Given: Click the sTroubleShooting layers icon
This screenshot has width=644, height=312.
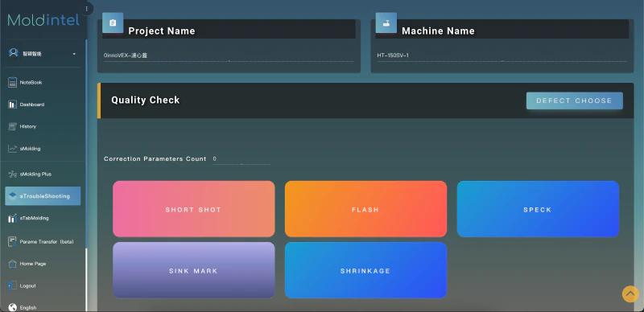Looking at the screenshot, I should 12,196.
